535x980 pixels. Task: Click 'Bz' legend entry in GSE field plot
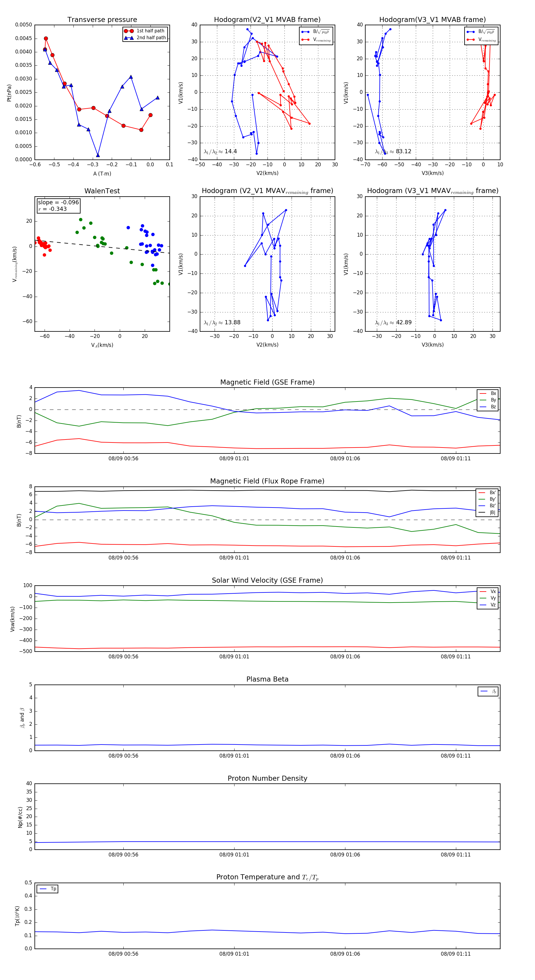click(x=488, y=407)
